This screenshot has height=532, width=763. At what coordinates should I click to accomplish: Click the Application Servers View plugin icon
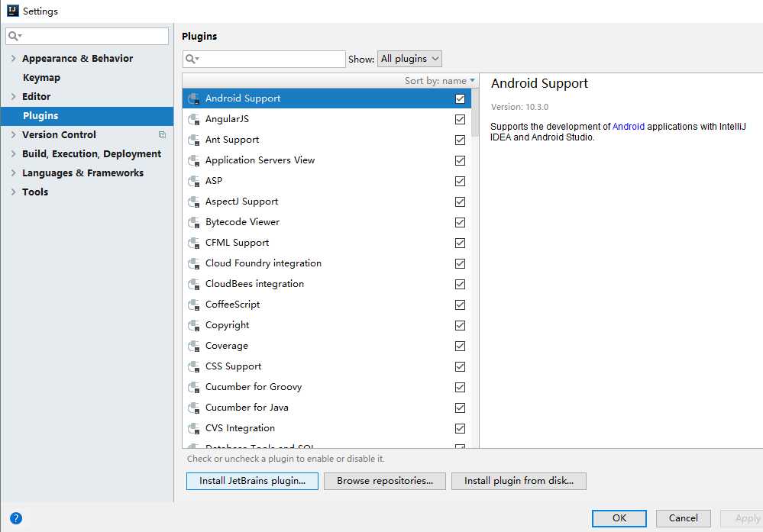click(194, 160)
